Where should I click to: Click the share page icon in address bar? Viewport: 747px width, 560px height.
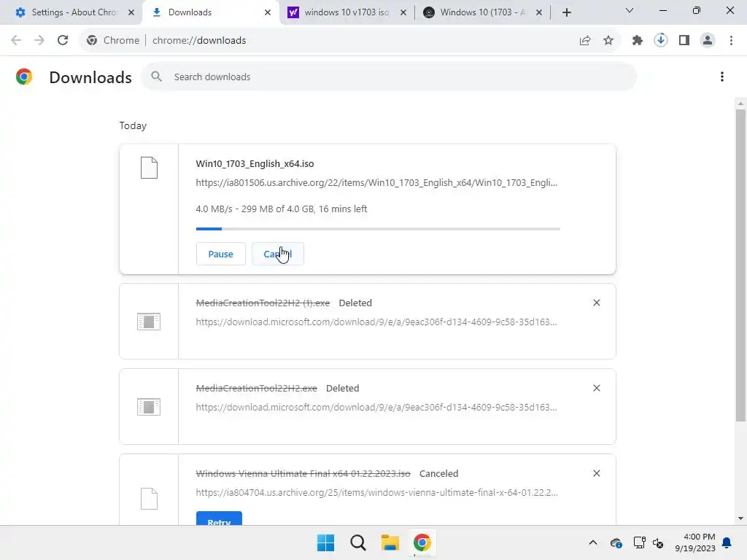[585, 41]
